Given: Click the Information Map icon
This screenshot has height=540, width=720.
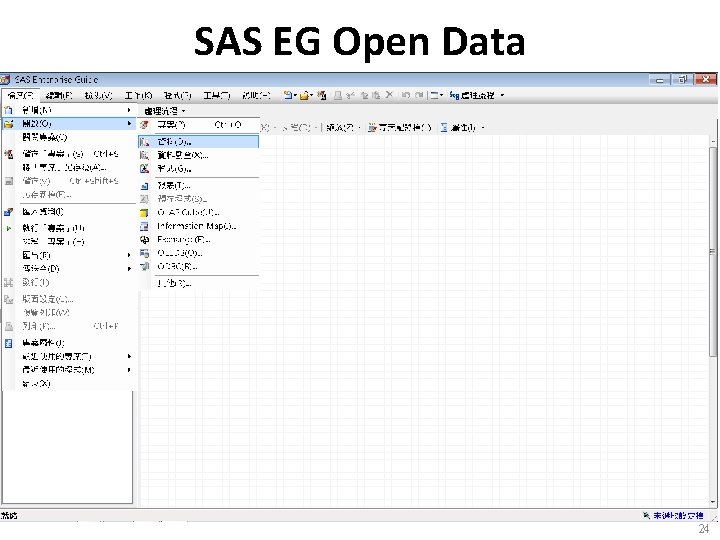Looking at the screenshot, I should point(144,226).
